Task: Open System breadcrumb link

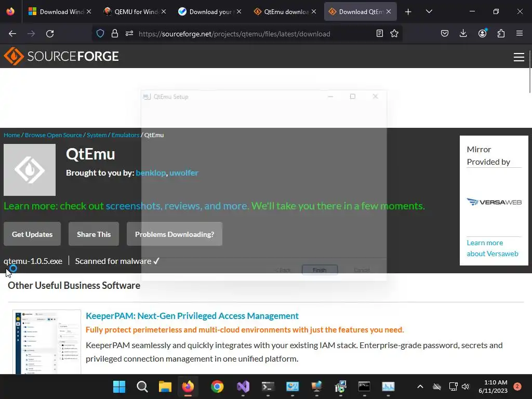Action: click(x=97, y=135)
